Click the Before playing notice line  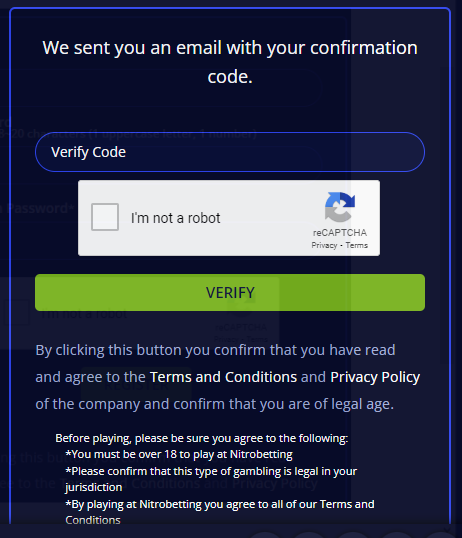202,438
